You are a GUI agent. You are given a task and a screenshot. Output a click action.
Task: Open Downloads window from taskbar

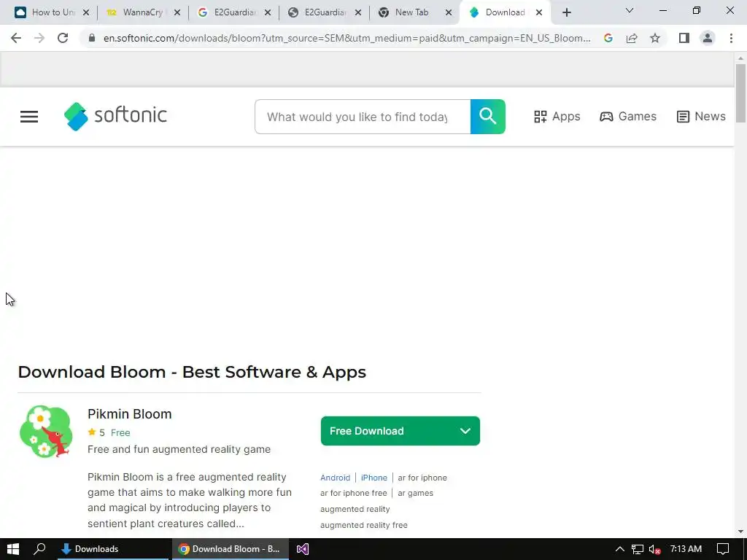click(x=113, y=549)
